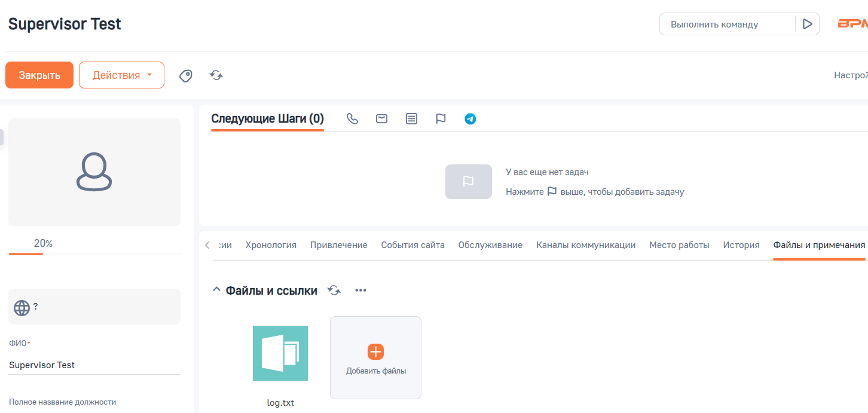The image size is (868, 413).
Task: Refresh the Файлы и ссылки section
Action: pos(334,290)
